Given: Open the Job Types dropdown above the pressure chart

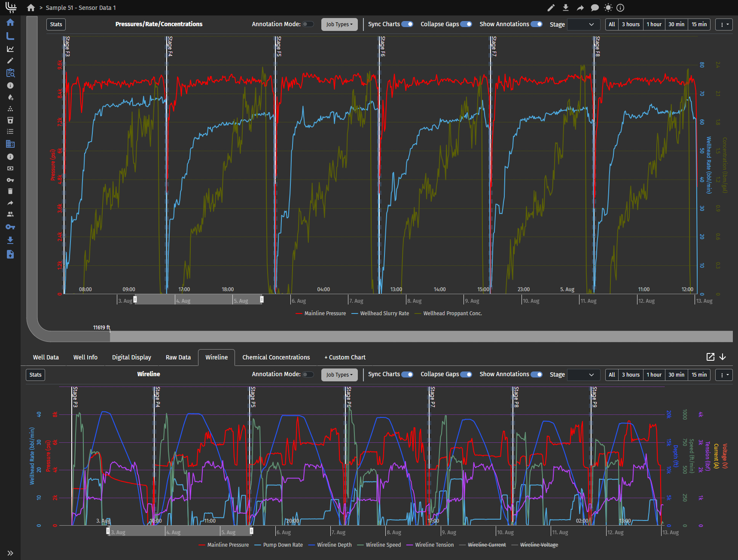Looking at the screenshot, I should 339,24.
